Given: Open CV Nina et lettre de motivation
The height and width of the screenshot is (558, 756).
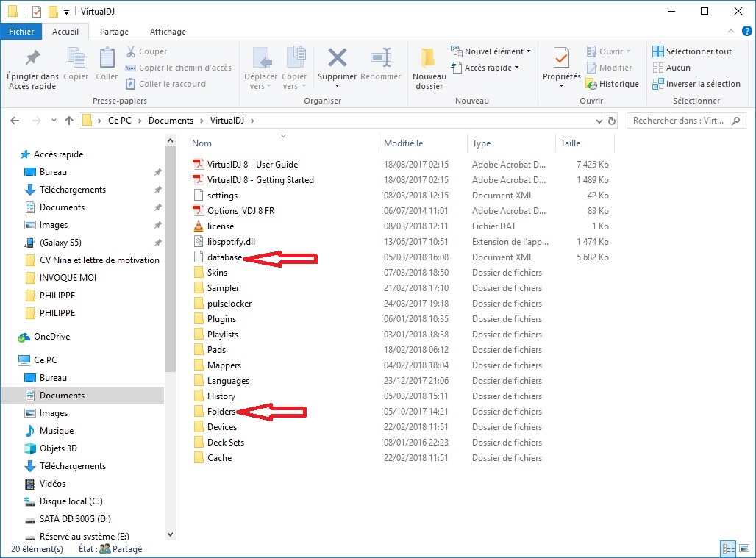Looking at the screenshot, I should pyautogui.click(x=99, y=260).
